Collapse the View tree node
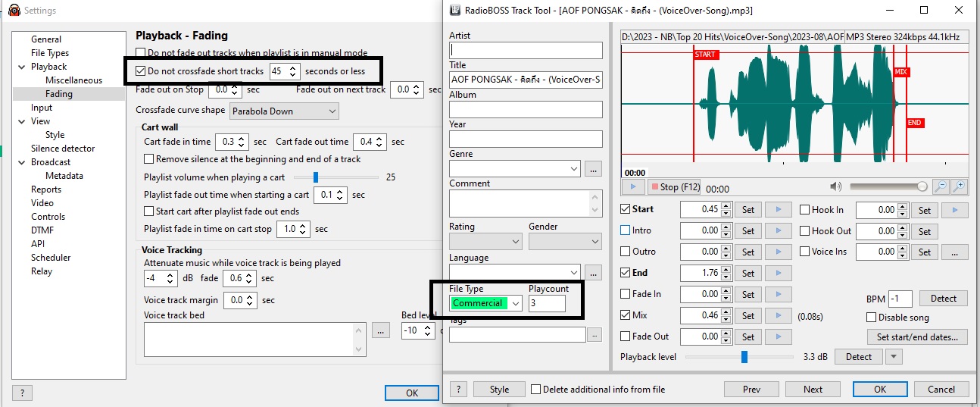 pyautogui.click(x=23, y=121)
